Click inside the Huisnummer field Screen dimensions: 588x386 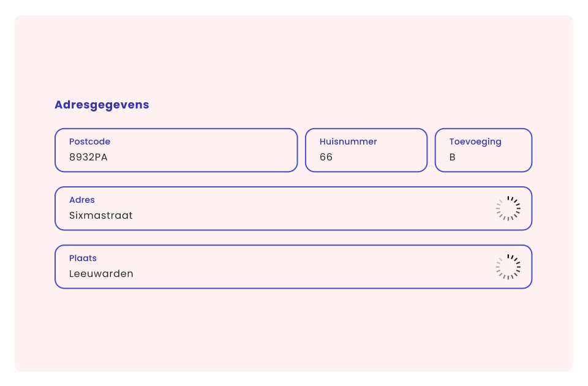click(366, 150)
